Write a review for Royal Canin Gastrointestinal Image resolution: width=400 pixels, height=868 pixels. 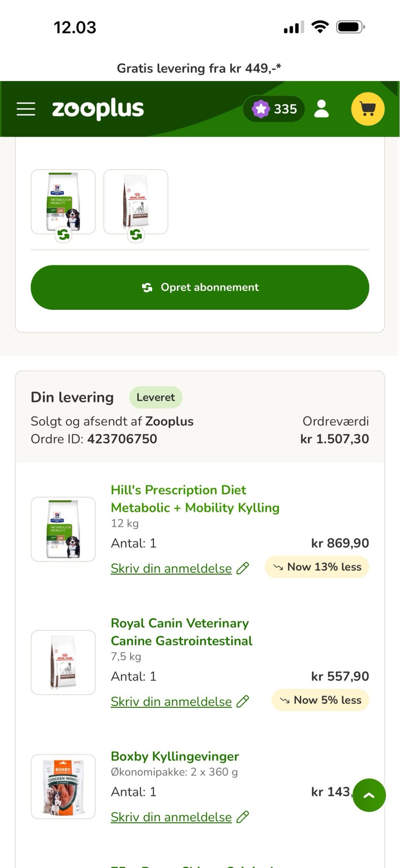click(x=171, y=701)
